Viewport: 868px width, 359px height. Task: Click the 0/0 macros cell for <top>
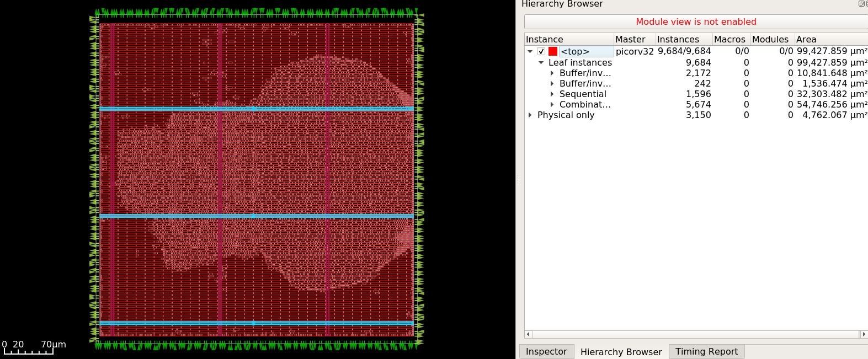[742, 51]
